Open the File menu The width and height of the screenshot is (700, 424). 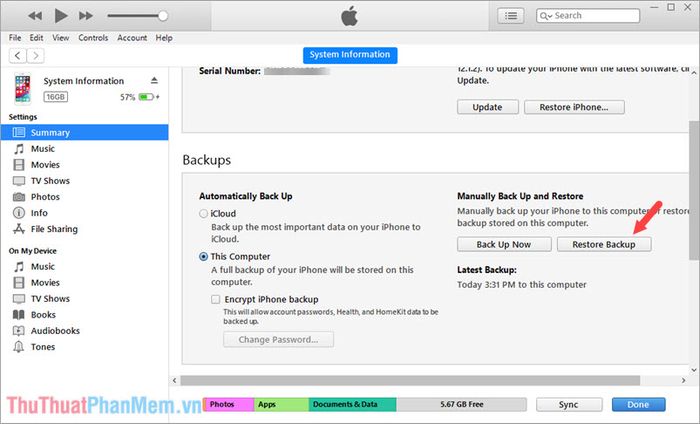[15, 38]
